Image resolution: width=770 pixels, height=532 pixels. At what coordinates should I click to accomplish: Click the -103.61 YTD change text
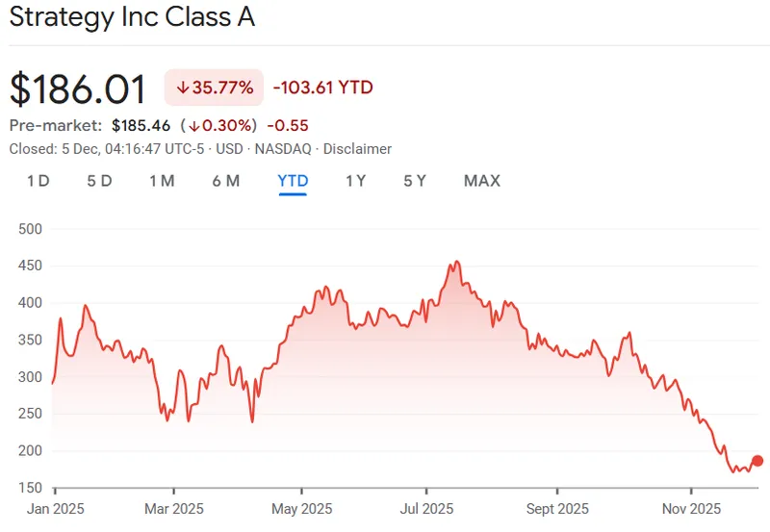323,88
